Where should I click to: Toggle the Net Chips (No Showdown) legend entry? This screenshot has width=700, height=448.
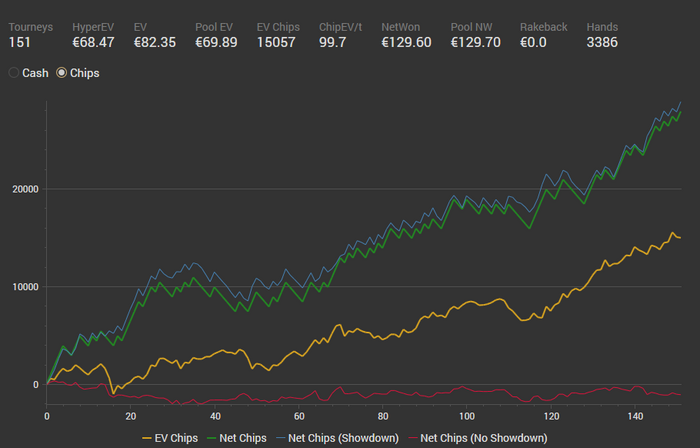[x=478, y=438]
